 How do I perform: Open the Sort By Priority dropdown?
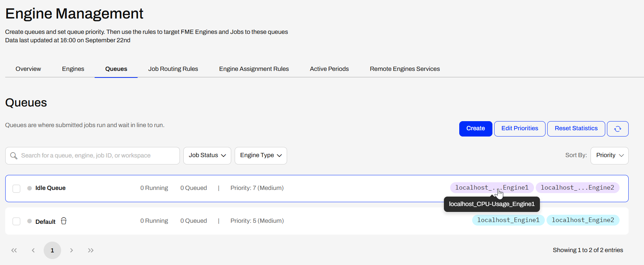click(609, 155)
